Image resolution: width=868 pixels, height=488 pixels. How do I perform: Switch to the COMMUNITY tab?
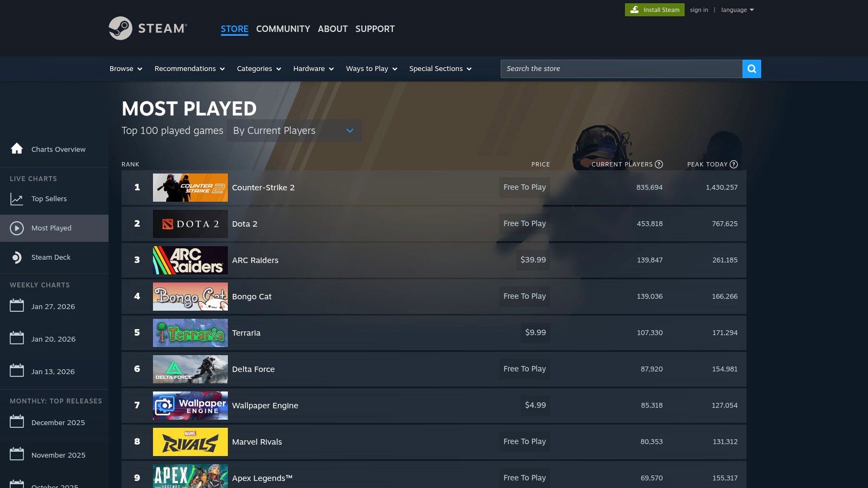(x=283, y=29)
